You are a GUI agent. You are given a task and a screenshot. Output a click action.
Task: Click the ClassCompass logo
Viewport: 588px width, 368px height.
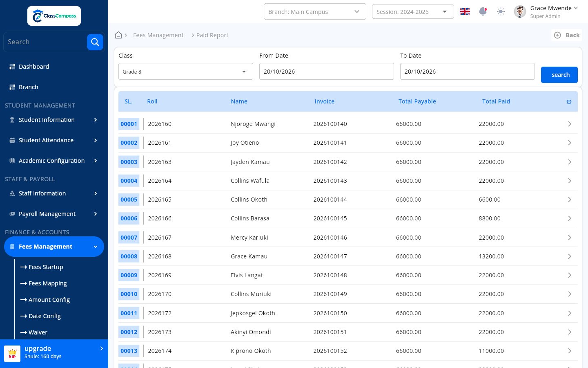tap(54, 16)
